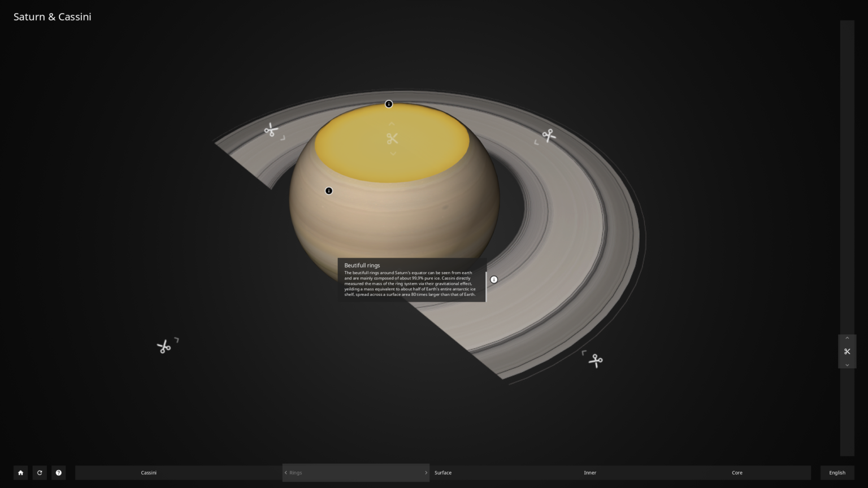The width and height of the screenshot is (868, 488).
Task: Open the Core layer view
Action: 737,473
